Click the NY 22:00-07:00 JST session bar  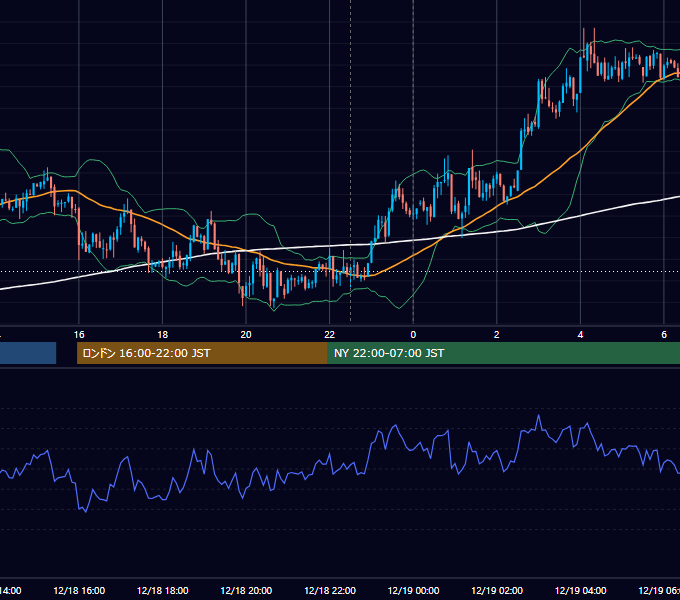(x=503, y=353)
